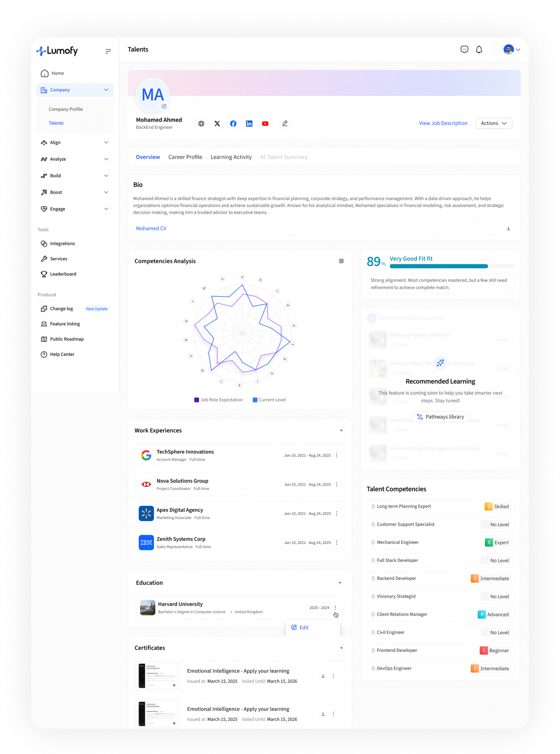Download the first Emotional Intelligence certificate
Image resolution: width=560 pixels, height=754 pixels.
tap(323, 676)
